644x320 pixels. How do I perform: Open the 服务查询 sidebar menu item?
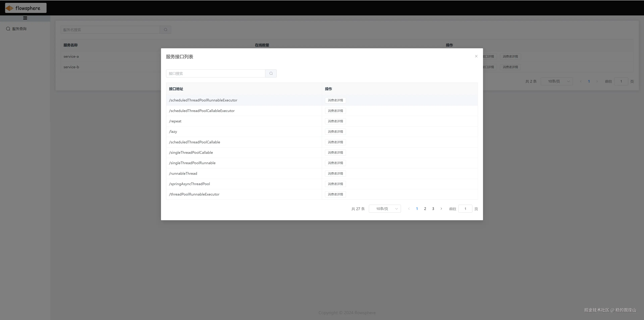point(19,29)
